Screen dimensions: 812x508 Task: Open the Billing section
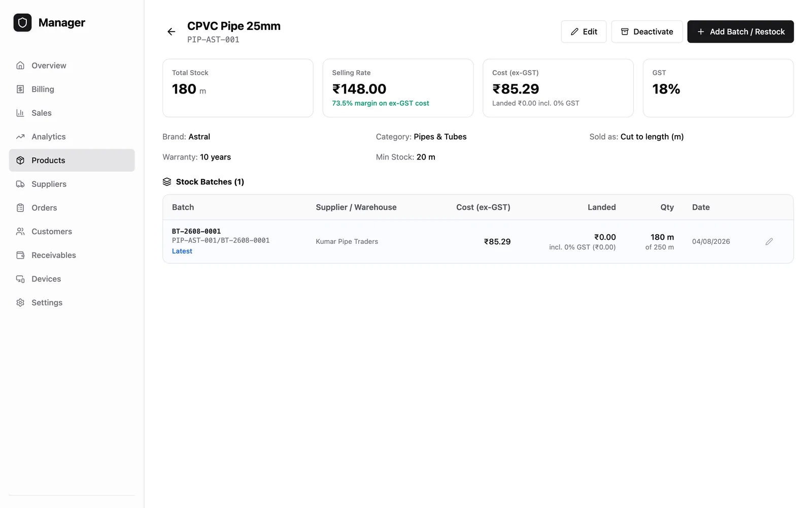click(72, 89)
